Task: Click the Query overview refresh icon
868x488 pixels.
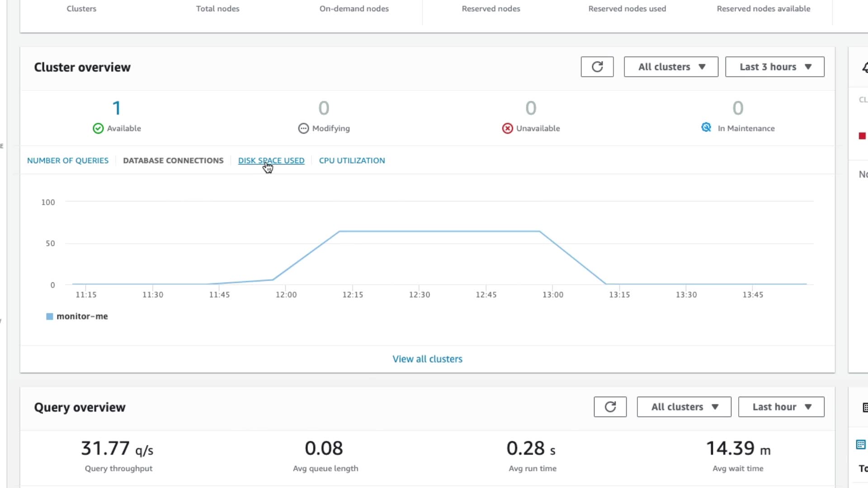Action: click(610, 407)
